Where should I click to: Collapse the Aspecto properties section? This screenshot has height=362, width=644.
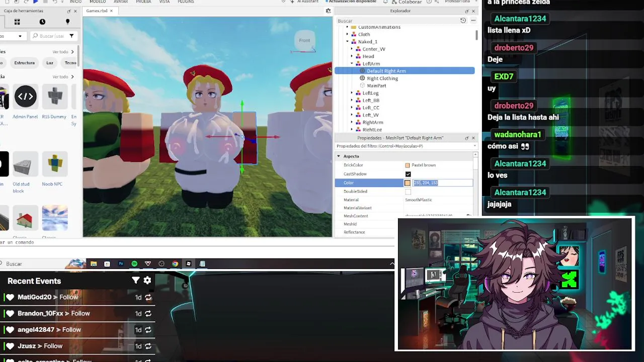[x=339, y=156]
